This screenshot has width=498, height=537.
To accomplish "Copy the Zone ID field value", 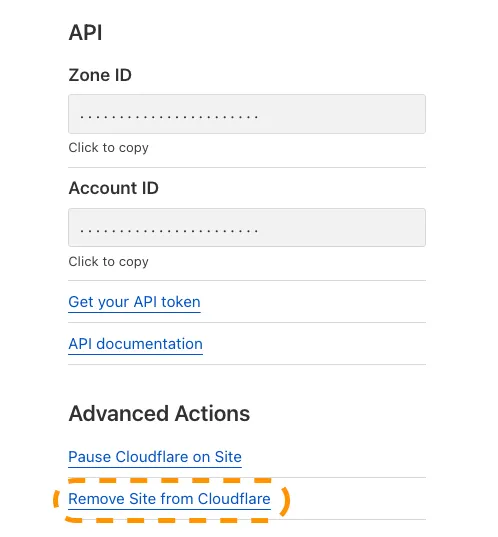I will coord(247,114).
